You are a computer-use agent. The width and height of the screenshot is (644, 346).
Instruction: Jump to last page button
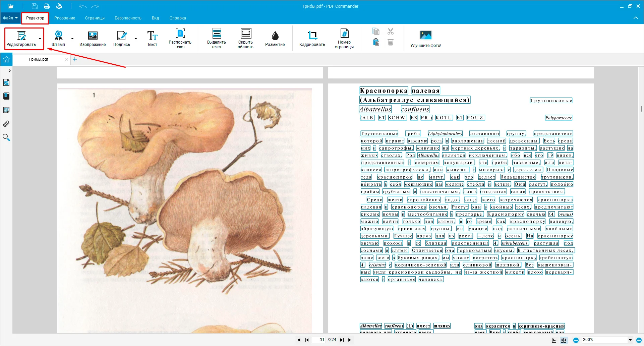342,340
